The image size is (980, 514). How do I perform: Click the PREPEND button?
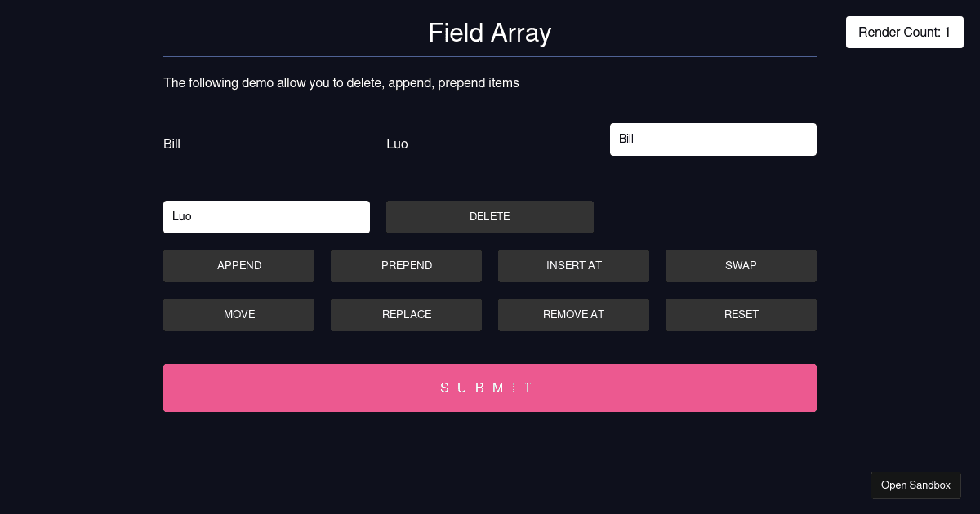tap(406, 265)
